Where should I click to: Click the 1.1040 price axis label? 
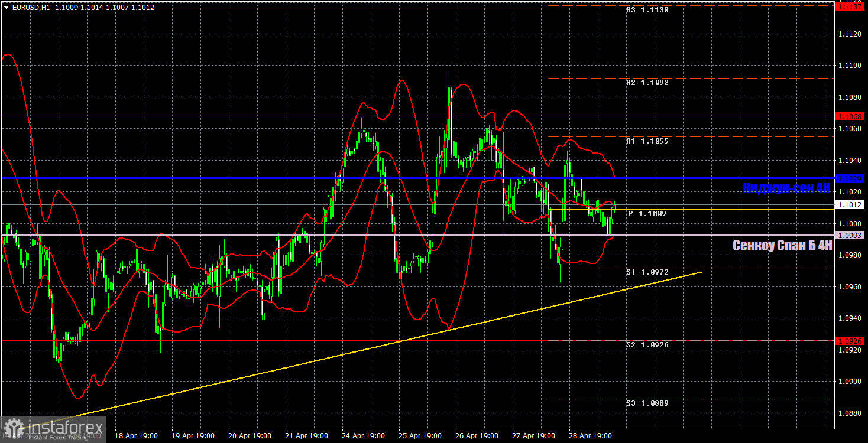click(849, 161)
